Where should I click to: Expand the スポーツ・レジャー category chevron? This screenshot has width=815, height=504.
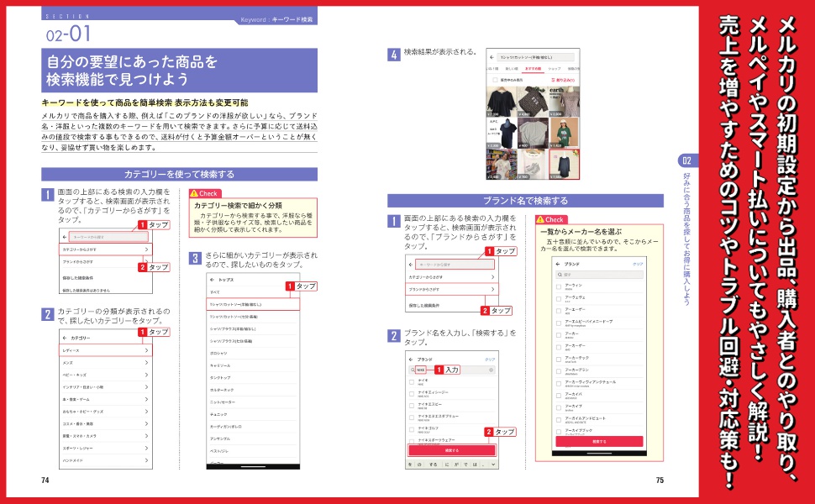click(x=146, y=448)
